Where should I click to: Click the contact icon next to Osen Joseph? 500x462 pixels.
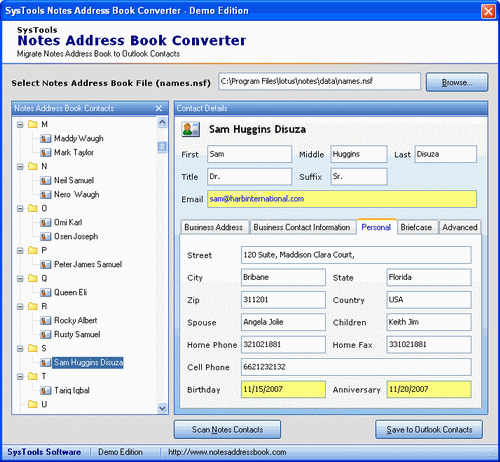click(x=45, y=236)
